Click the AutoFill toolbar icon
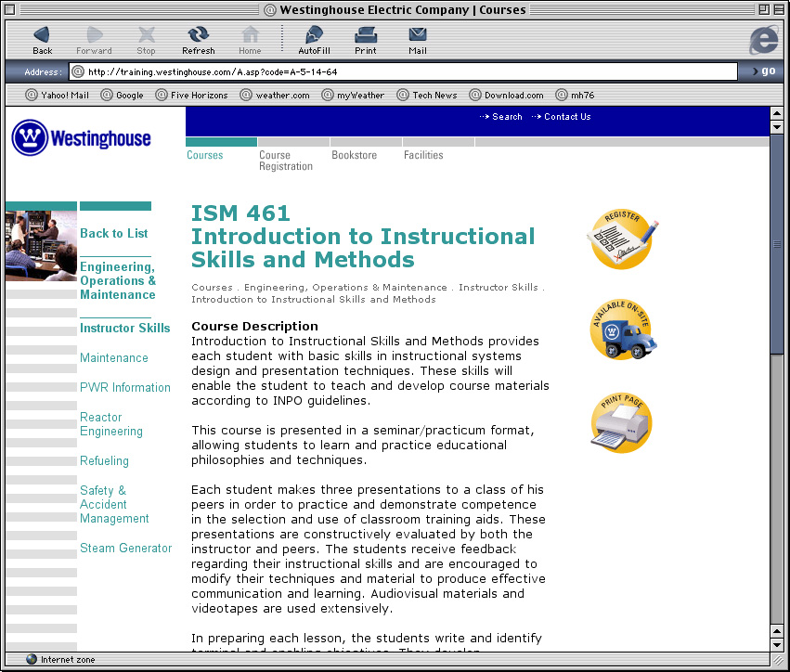 [x=314, y=35]
